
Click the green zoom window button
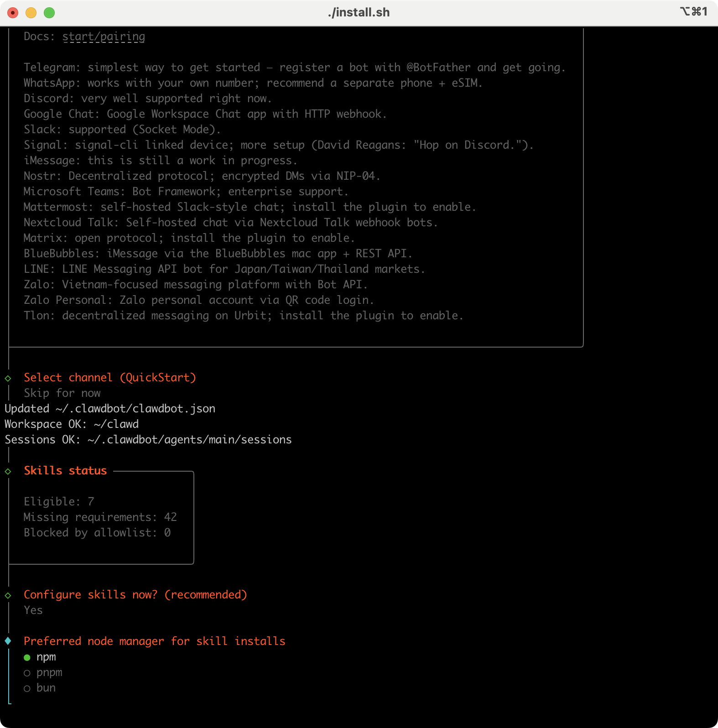pyautogui.click(x=49, y=13)
